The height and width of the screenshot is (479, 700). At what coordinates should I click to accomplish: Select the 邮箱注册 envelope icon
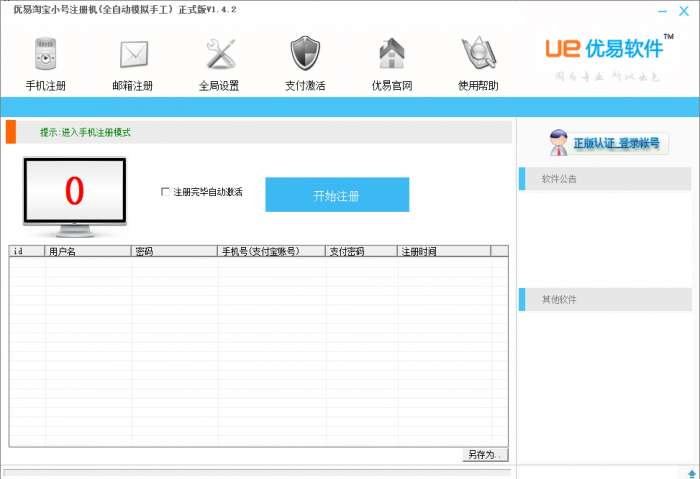coord(133,54)
